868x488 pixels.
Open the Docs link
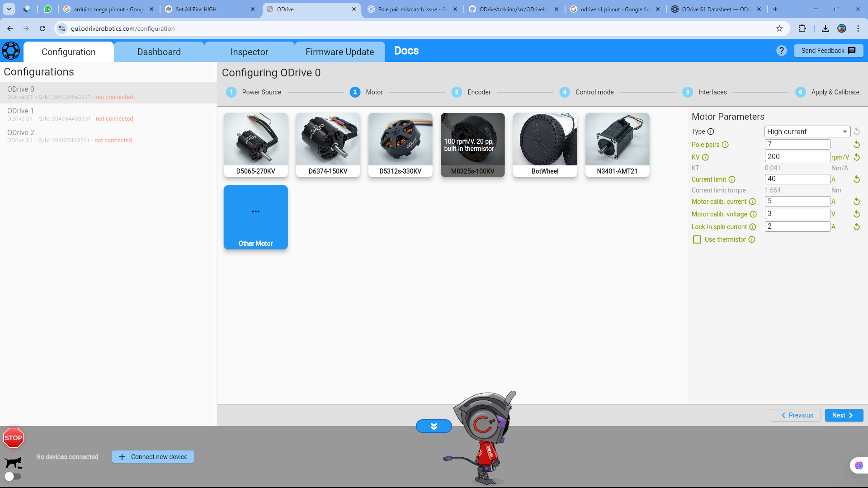[406, 51]
